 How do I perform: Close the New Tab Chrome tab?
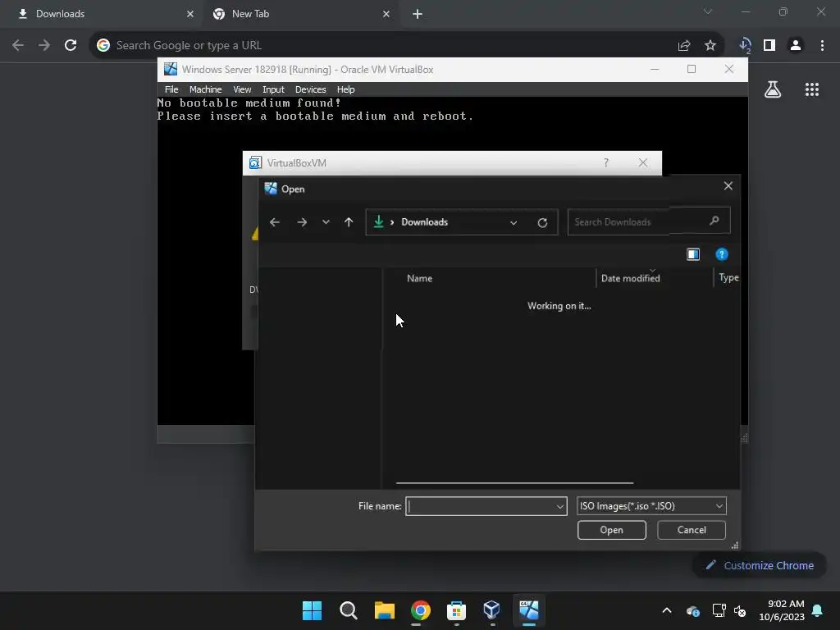pos(386,14)
